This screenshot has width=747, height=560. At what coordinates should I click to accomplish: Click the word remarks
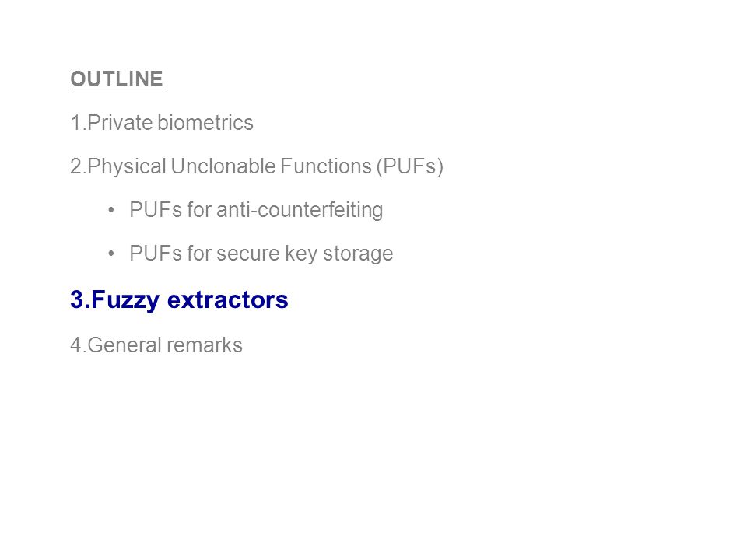(x=205, y=345)
